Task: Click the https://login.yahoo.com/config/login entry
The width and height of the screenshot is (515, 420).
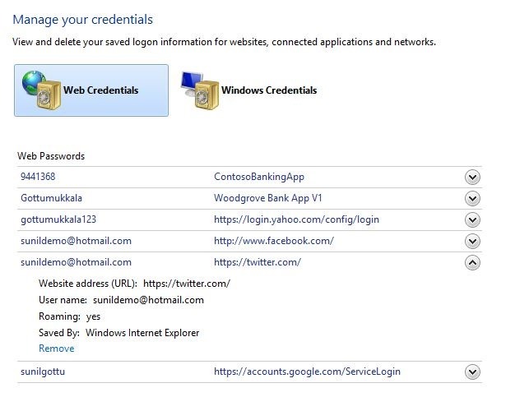Action: pyautogui.click(x=296, y=219)
